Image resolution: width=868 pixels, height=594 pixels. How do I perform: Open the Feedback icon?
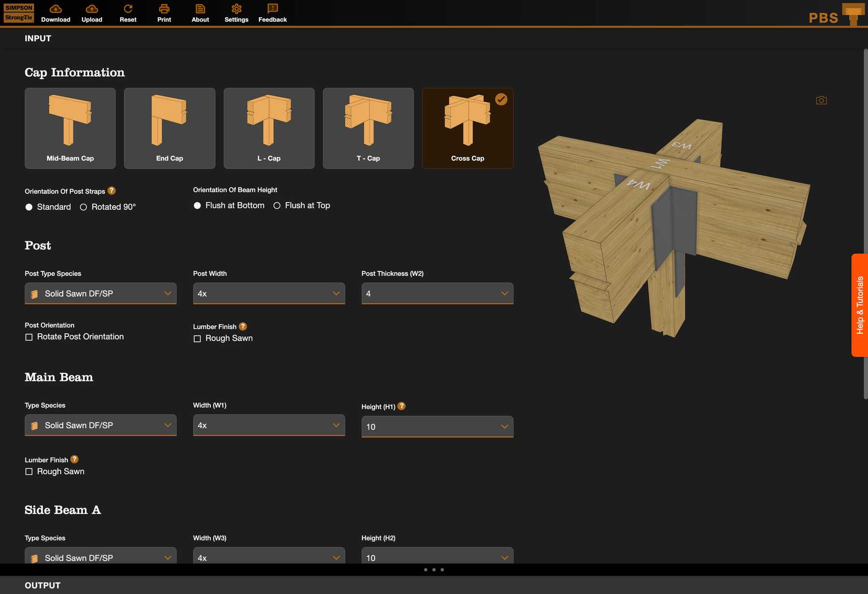tap(272, 9)
